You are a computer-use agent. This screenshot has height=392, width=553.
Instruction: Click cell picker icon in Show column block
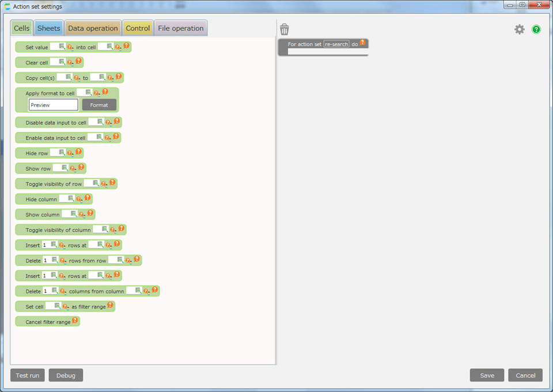point(73,214)
